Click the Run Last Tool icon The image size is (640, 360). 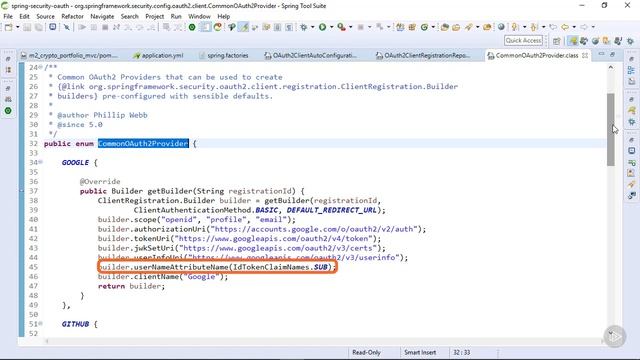pyautogui.click(x=341, y=27)
